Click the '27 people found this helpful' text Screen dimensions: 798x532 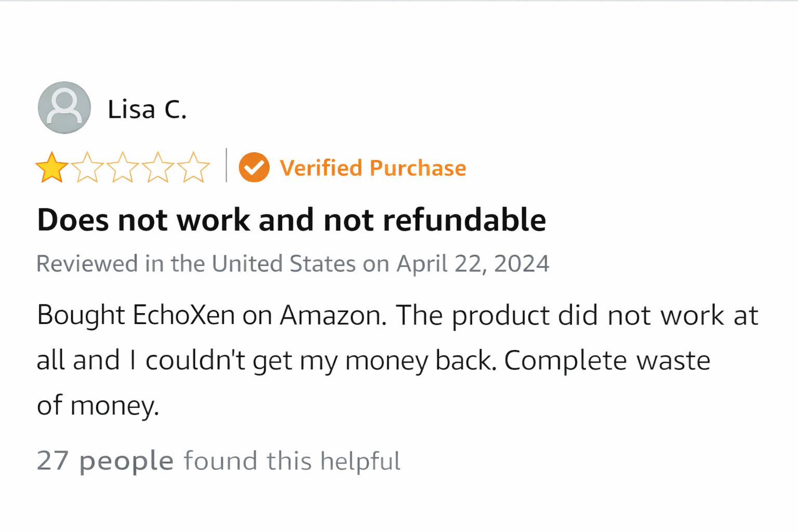click(x=218, y=461)
